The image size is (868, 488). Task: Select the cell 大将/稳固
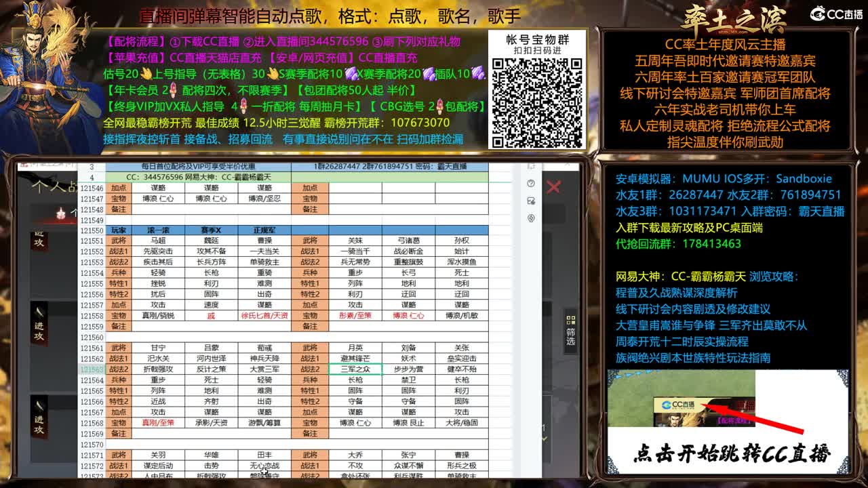(x=462, y=423)
